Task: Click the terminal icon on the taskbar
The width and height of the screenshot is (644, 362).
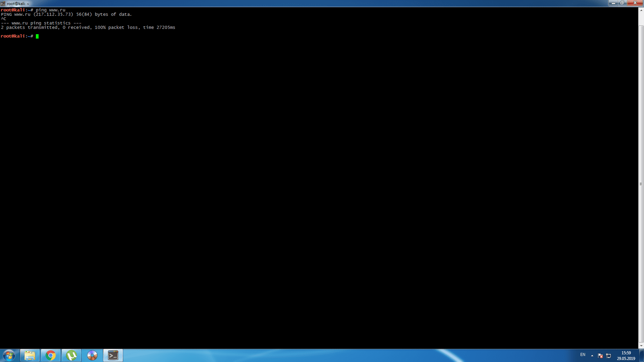Action: click(x=113, y=355)
